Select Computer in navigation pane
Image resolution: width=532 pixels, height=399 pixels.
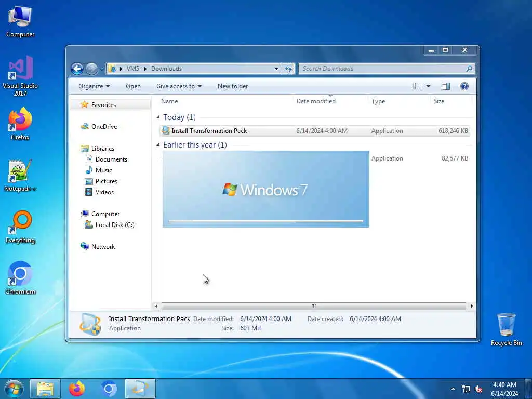(x=100, y=214)
